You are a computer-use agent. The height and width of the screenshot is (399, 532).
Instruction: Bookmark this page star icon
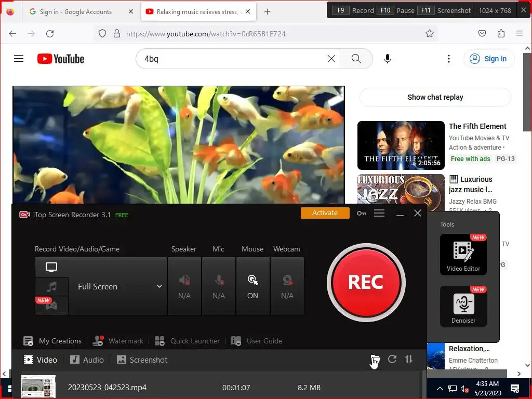click(x=430, y=33)
